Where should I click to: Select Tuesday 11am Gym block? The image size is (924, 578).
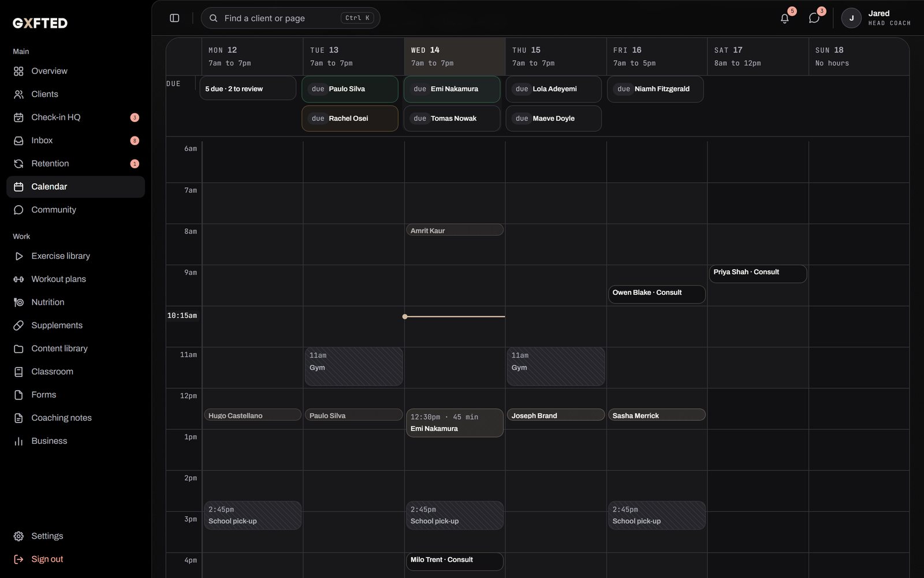[353, 366]
